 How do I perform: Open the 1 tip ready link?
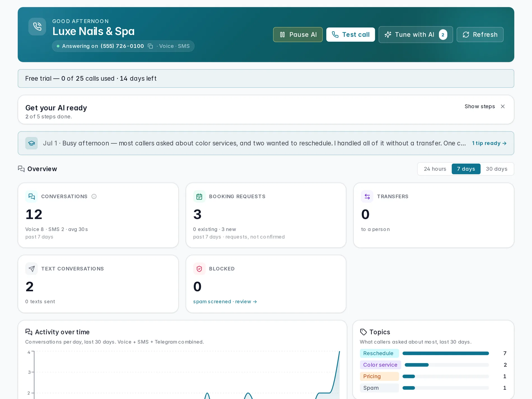coord(489,143)
